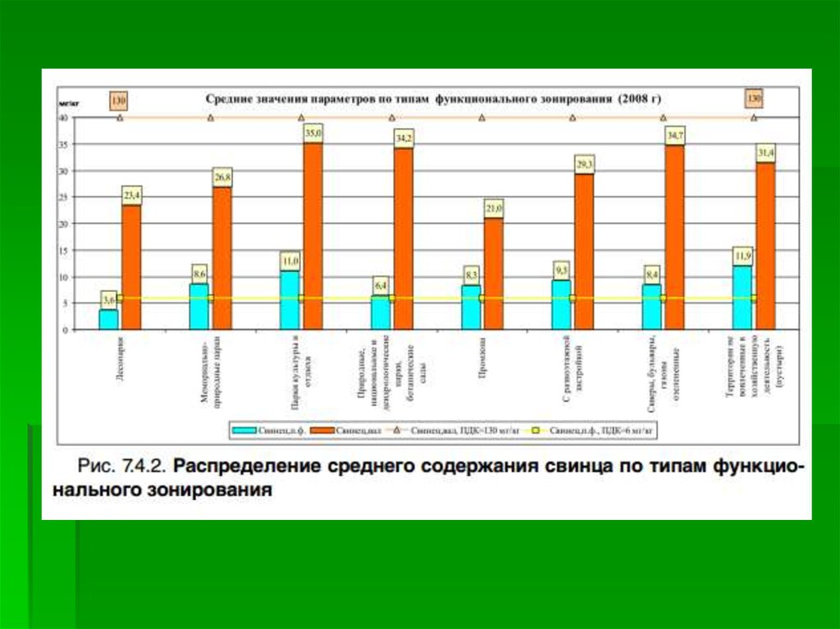The height and width of the screenshot is (629, 840).
Task: Click the Лесопарки category axis label
Action: tap(120, 357)
